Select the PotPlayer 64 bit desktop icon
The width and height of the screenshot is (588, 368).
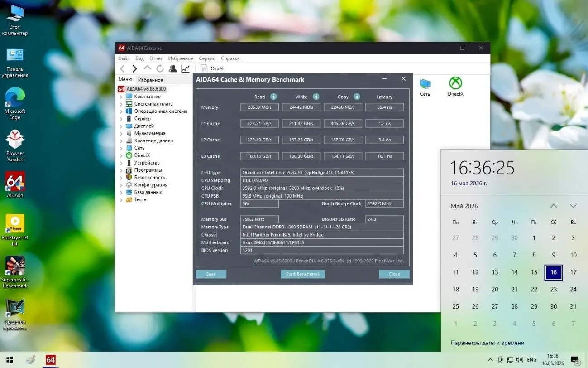[15, 230]
